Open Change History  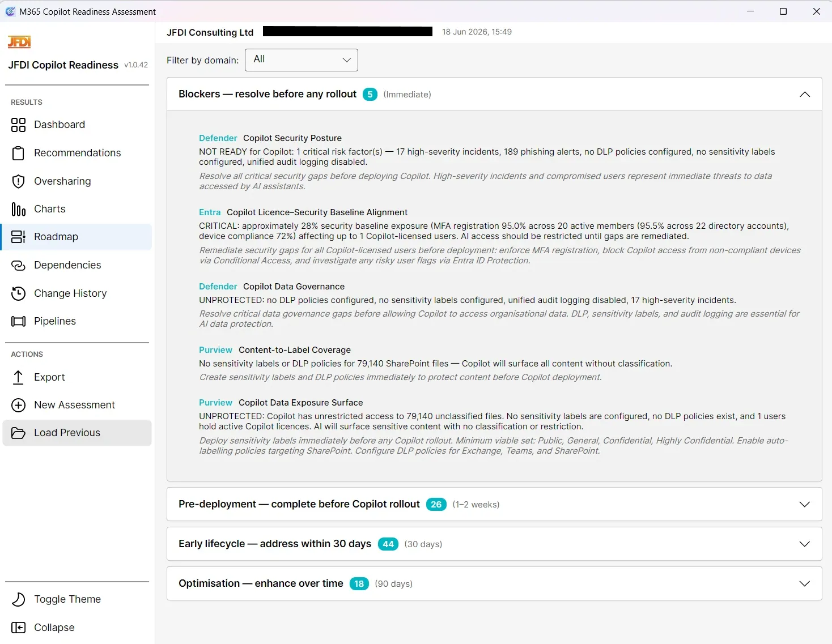(77, 293)
